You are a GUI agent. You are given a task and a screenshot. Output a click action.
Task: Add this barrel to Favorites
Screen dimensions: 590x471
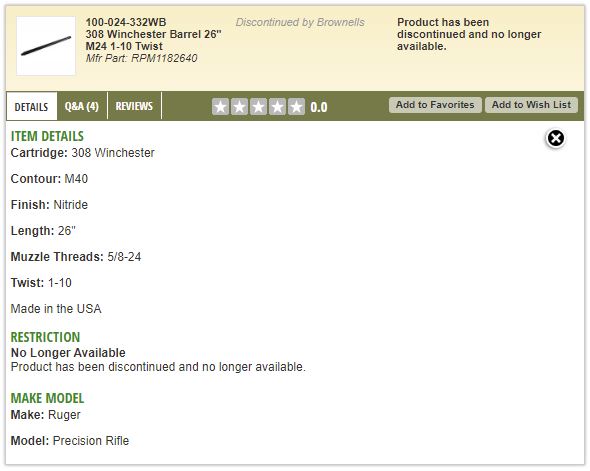pyautogui.click(x=435, y=105)
